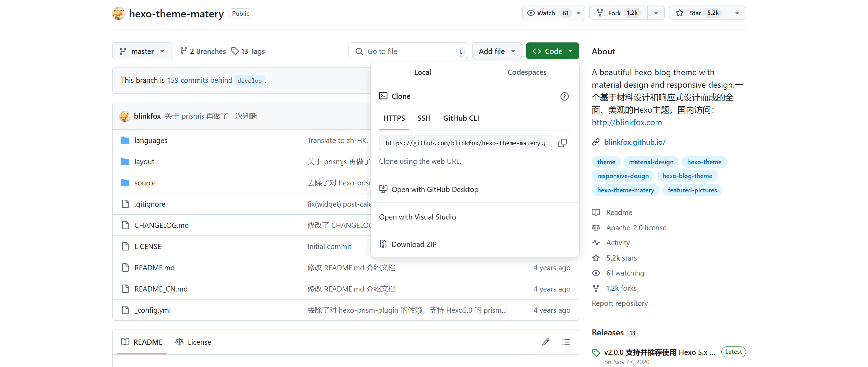
Task: Open the License tab
Action: [193, 342]
